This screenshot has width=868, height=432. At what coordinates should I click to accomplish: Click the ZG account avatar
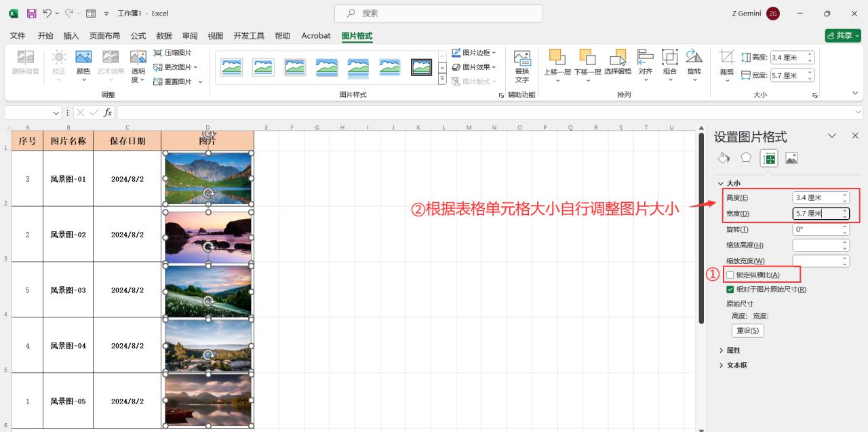click(773, 14)
